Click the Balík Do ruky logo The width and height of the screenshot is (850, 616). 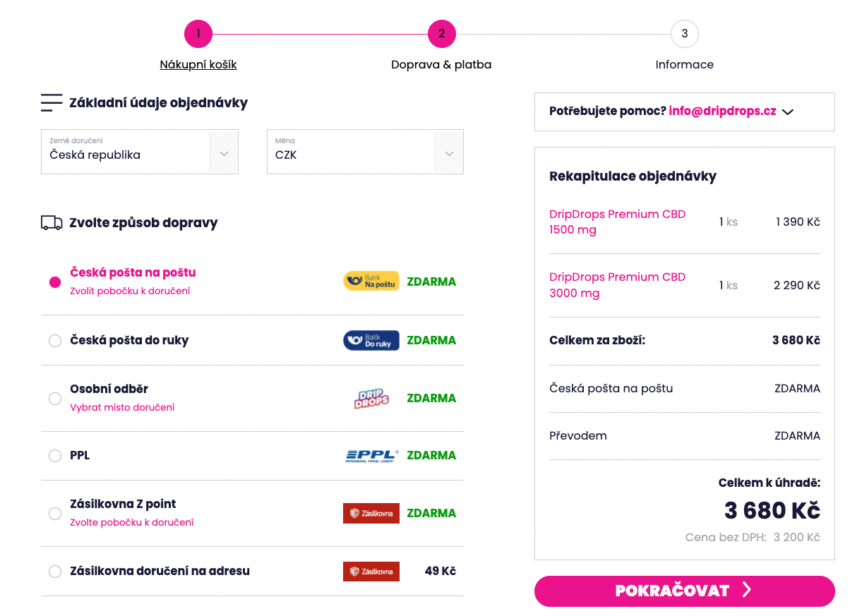point(371,340)
